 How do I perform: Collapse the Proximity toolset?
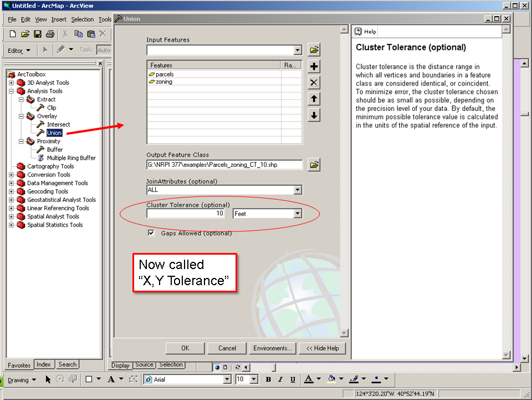(x=21, y=141)
